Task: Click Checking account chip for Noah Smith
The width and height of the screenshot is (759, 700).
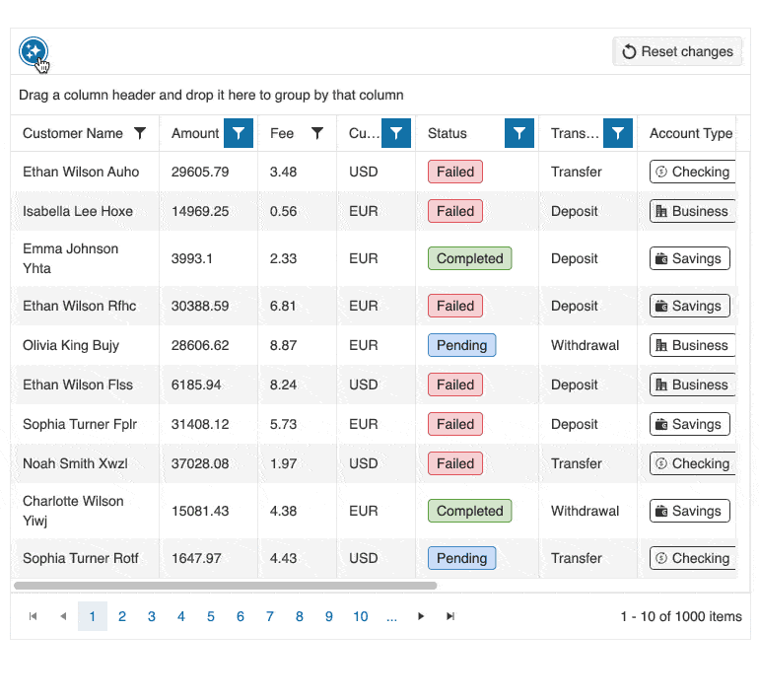Action: [693, 463]
